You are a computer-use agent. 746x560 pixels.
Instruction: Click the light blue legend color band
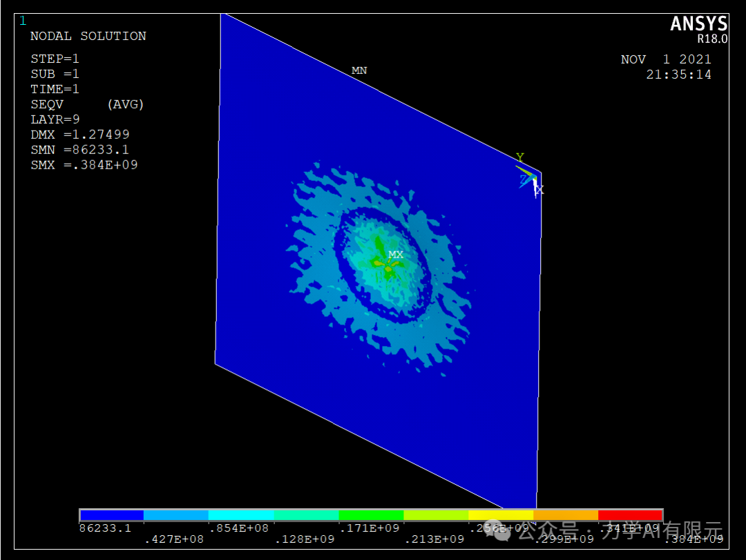tap(176, 515)
